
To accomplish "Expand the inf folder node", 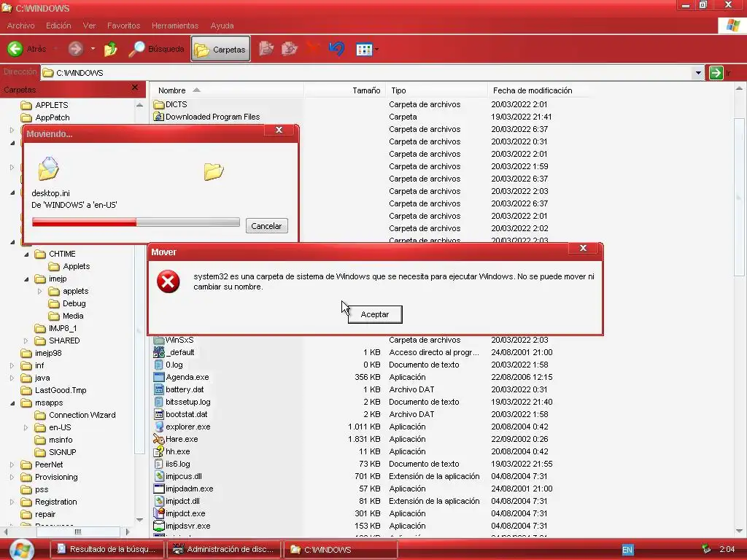I will point(12,366).
